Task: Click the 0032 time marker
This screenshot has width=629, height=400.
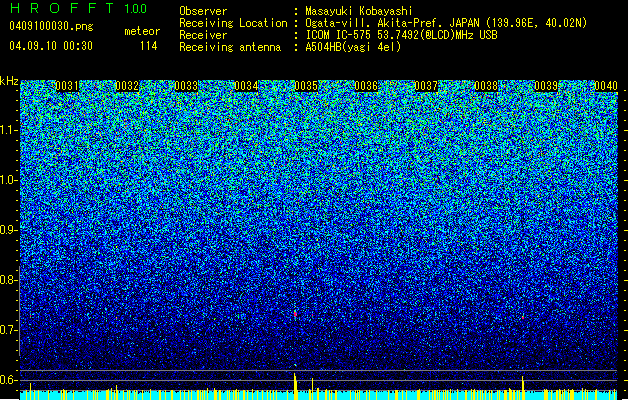Action: [x=127, y=86]
